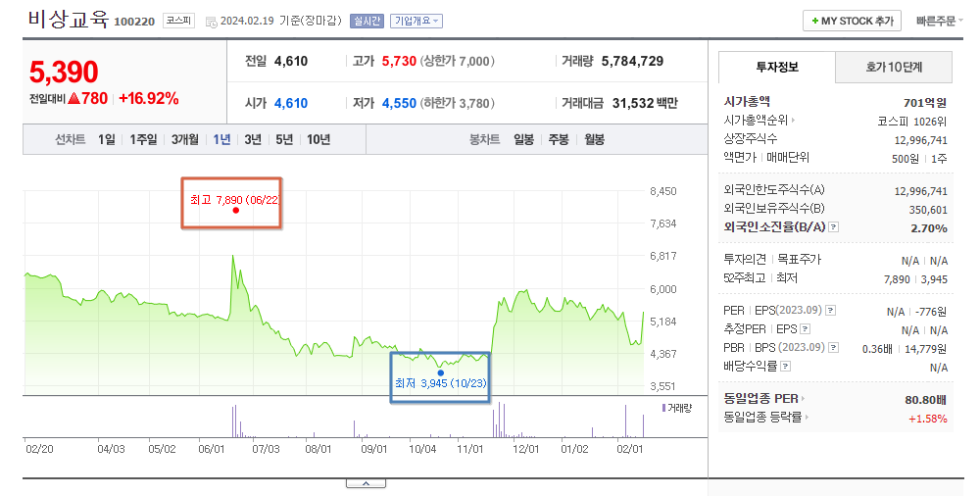Open help icon beside PBR BPS(2023.09)

833,348
